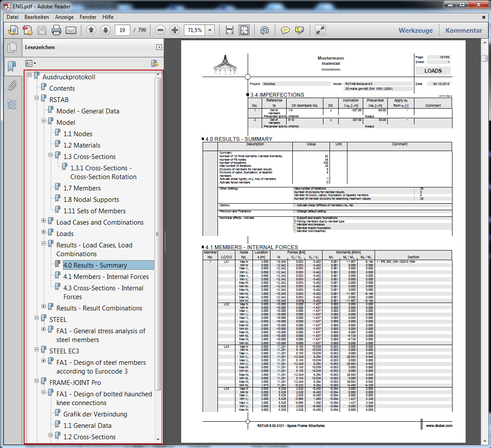Select the sticky note comment tool
The width and height of the screenshot is (491, 448).
point(286,30)
